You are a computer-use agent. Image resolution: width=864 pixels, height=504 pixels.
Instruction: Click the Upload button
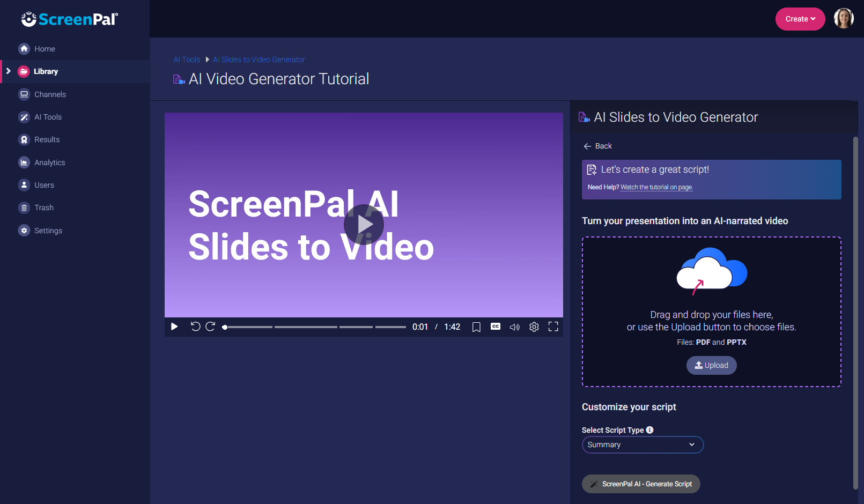click(711, 365)
